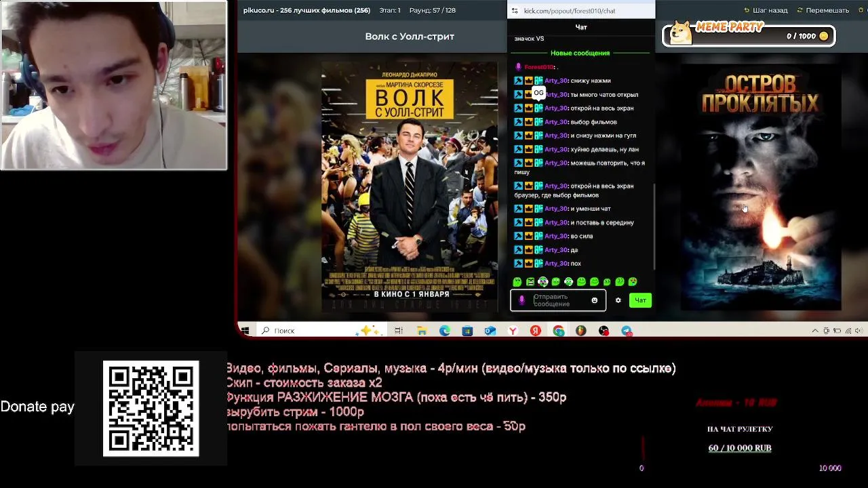
Task: Open File Explorer from the taskbar
Action: point(422,331)
